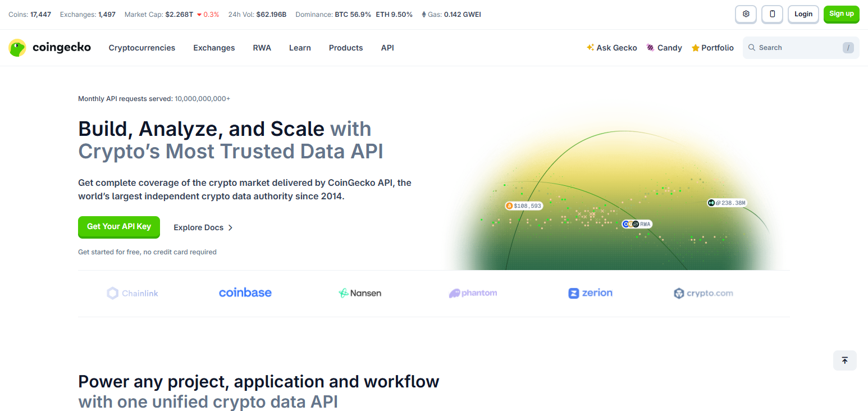Screen dimensions: 868x411
Task: Click the CoinGecko gecko logo
Action: click(17, 48)
